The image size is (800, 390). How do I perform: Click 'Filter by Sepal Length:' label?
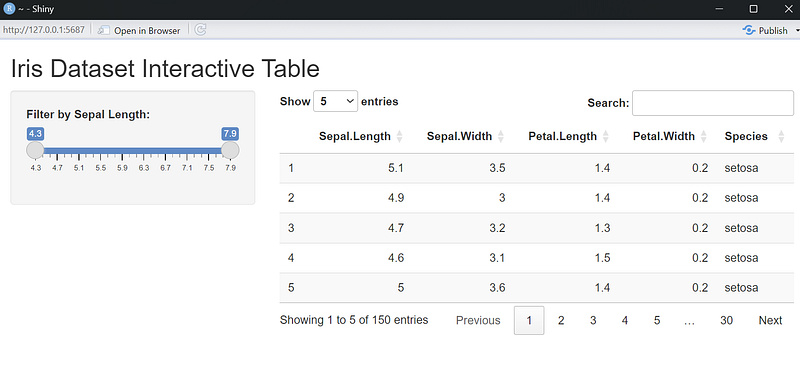coord(88,115)
